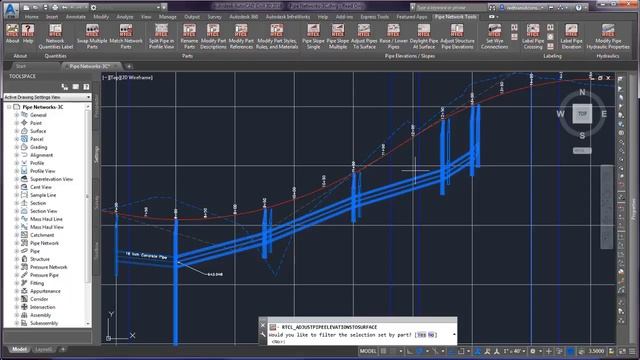Click Modify Part References
Image resolution: width=640 pixels, height=360 pixels.
[x=241, y=36]
